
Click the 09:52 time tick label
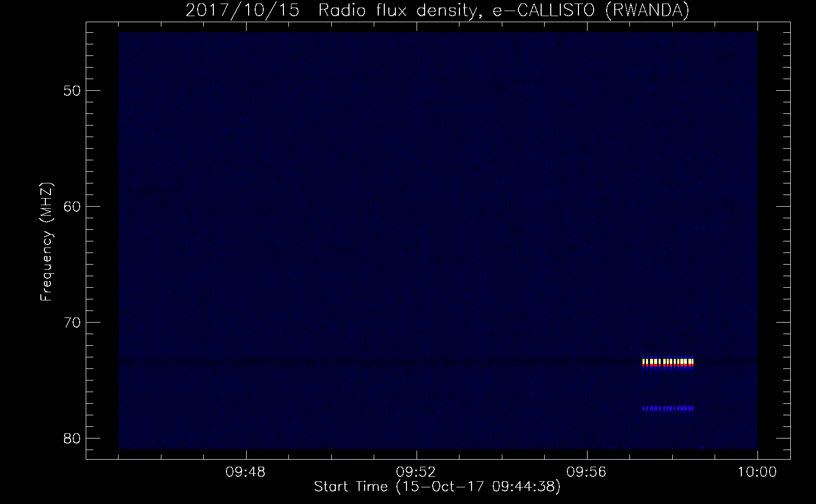417,473
